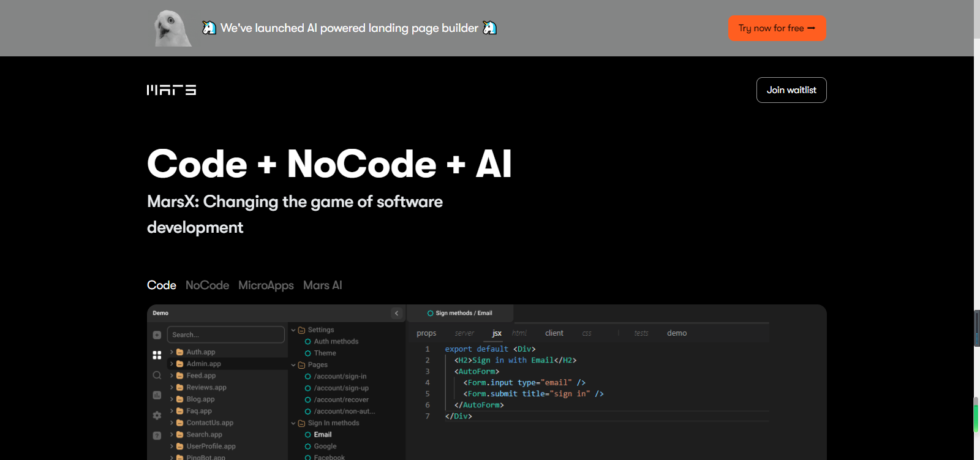This screenshot has width=980, height=460.
Task: Collapse the Demo panel with left arrow
Action: [x=396, y=313]
